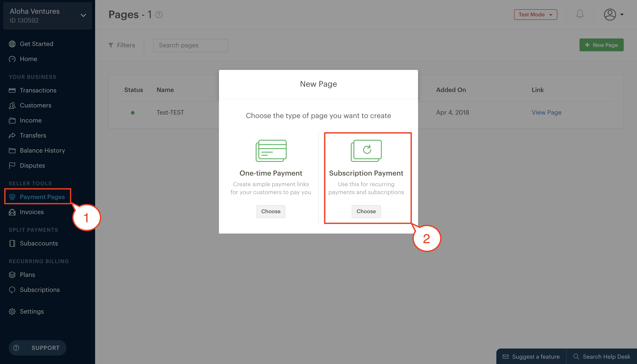Click Suggest a feature
The height and width of the screenshot is (364, 637).
pos(531,357)
